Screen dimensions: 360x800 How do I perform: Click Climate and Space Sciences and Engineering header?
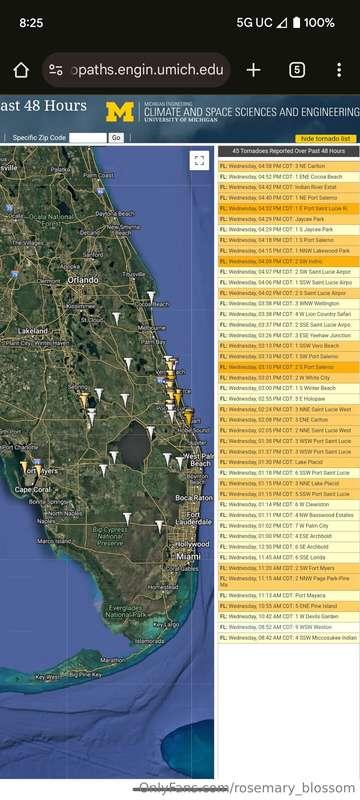(x=252, y=111)
